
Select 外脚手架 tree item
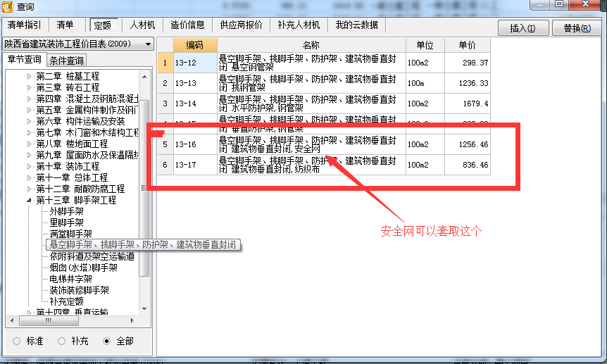pyautogui.click(x=66, y=211)
